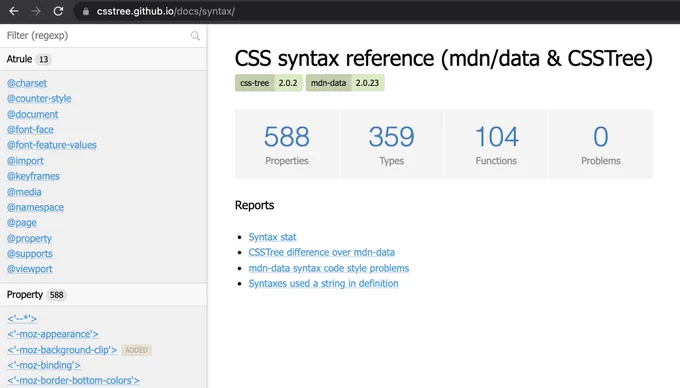This screenshot has height=388, width=680.
Task: Open the <'-moz-border-bottom-colors'> property link
Action: pos(73,381)
